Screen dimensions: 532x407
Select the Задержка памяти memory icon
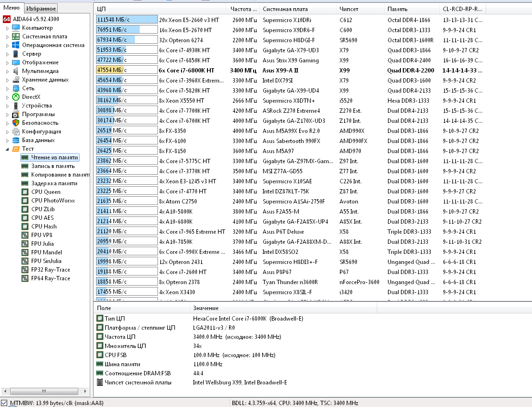point(25,183)
